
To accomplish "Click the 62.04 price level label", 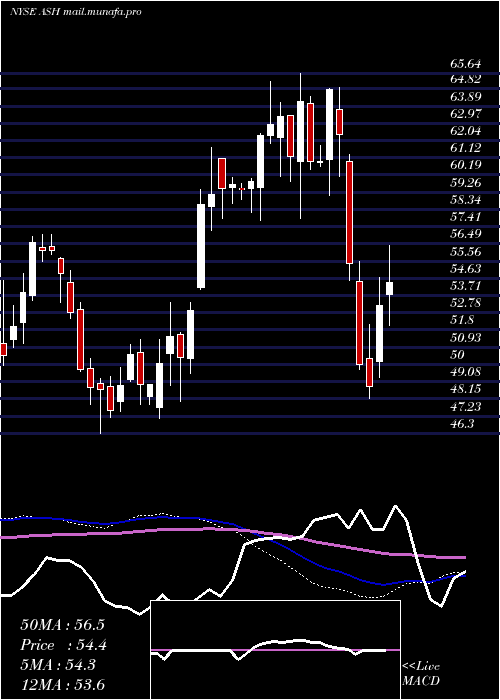I will pyautogui.click(x=466, y=131).
